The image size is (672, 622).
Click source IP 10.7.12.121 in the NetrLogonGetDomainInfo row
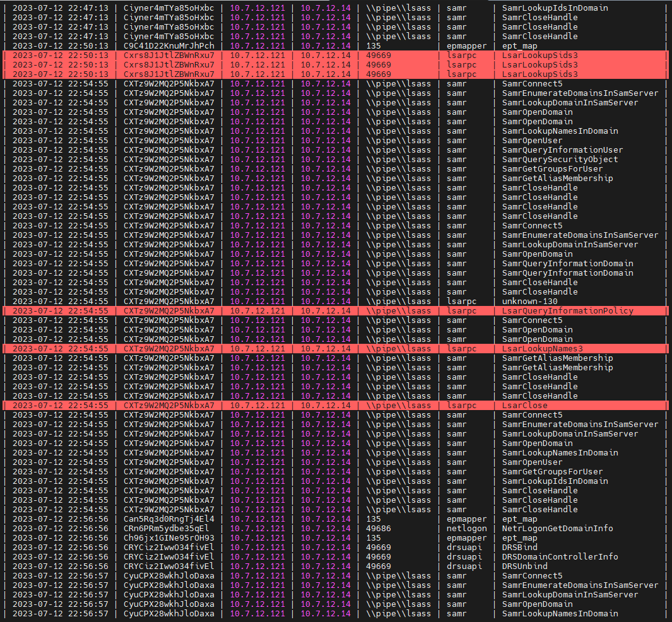tap(257, 528)
